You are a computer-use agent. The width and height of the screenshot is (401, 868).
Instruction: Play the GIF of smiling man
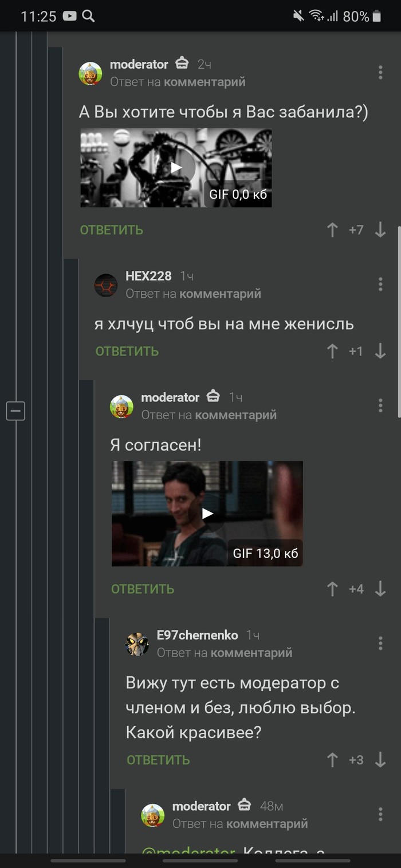207,514
